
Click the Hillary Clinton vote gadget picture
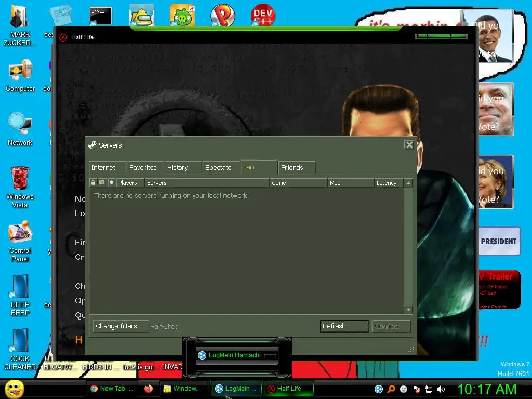tap(496, 181)
